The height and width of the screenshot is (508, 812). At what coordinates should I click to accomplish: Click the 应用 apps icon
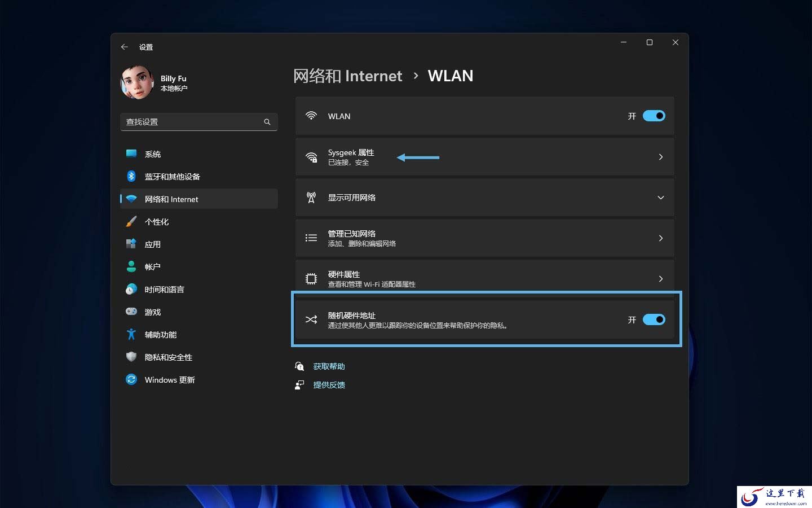(x=131, y=244)
